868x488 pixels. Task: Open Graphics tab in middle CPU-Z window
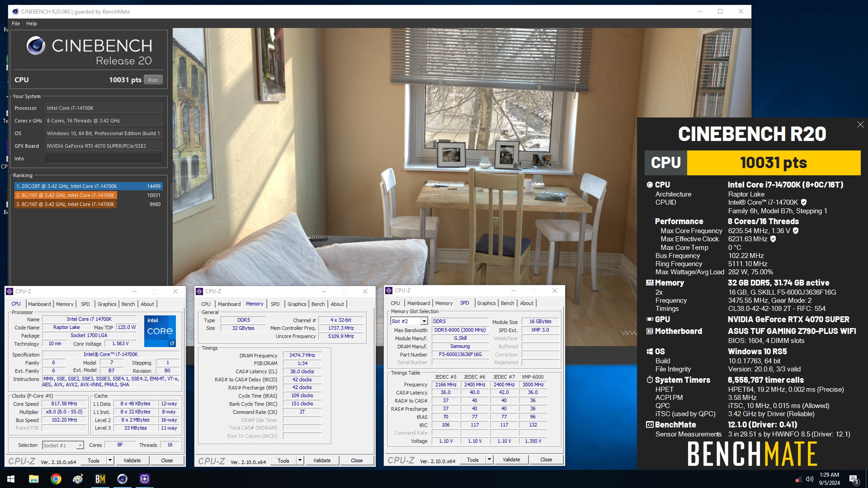(x=297, y=304)
